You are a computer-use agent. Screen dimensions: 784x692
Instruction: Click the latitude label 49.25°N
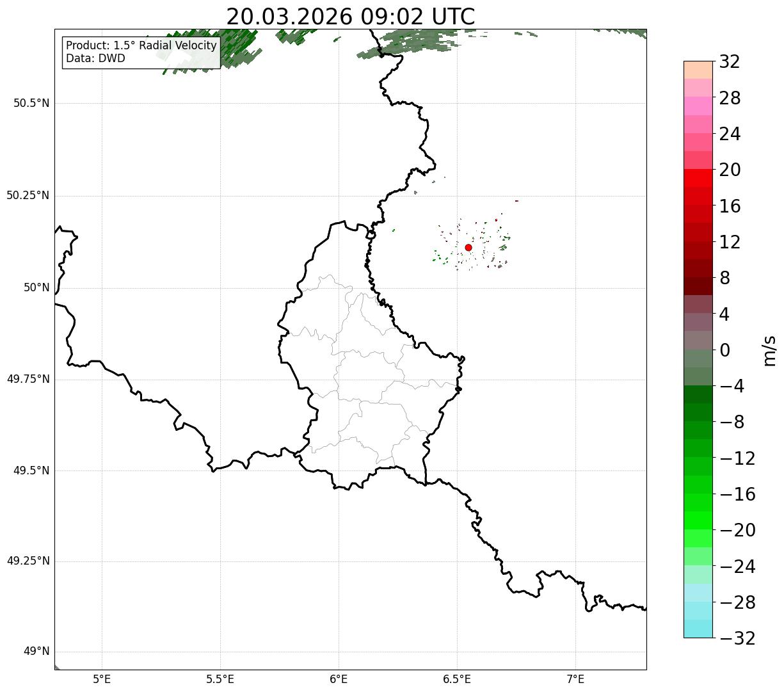tap(28, 561)
